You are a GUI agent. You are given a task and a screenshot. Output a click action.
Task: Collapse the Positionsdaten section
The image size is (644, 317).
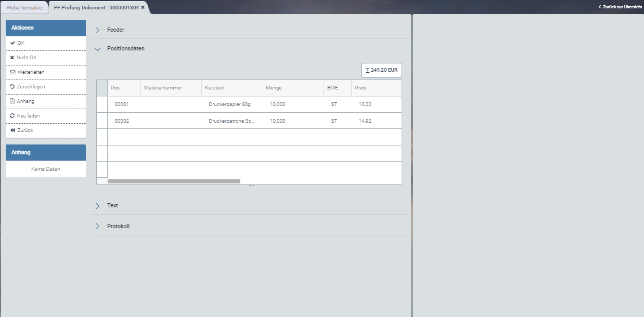pyautogui.click(x=97, y=49)
